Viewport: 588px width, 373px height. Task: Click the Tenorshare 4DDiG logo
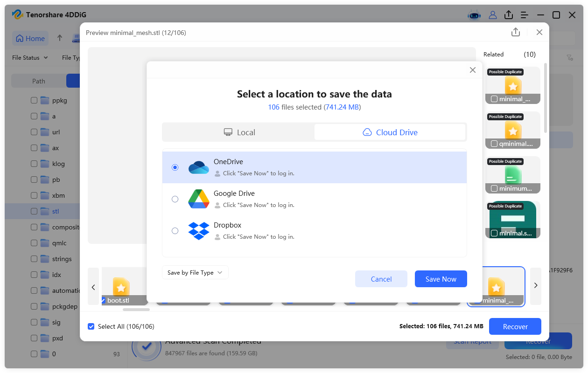[x=18, y=15]
